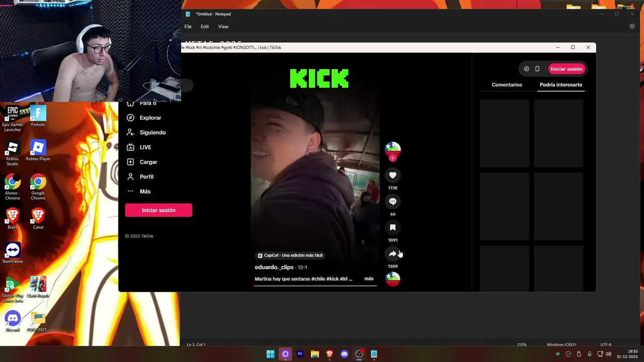644x362 pixels.
Task: Open Fortnite desktop icon
Action: pyautogui.click(x=38, y=116)
